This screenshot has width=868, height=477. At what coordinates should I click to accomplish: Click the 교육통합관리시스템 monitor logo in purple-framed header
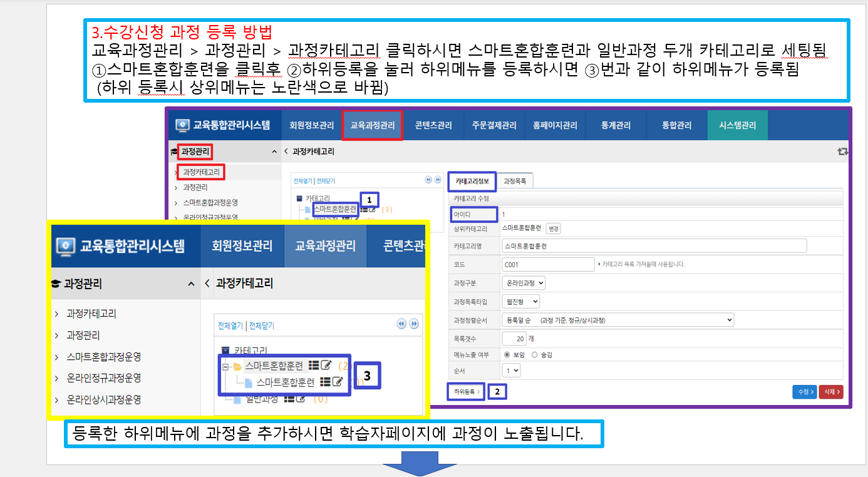[182, 125]
